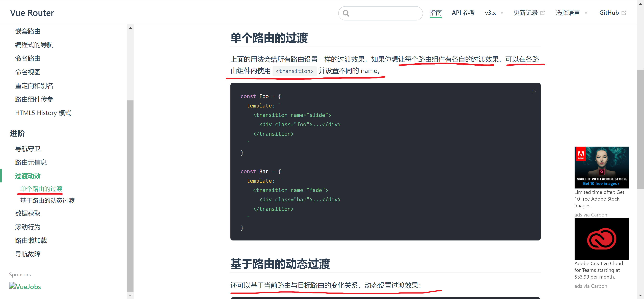The width and height of the screenshot is (644, 299).
Task: Go to 基于路由的动态过渡 sidebar subsection
Action: (47, 201)
